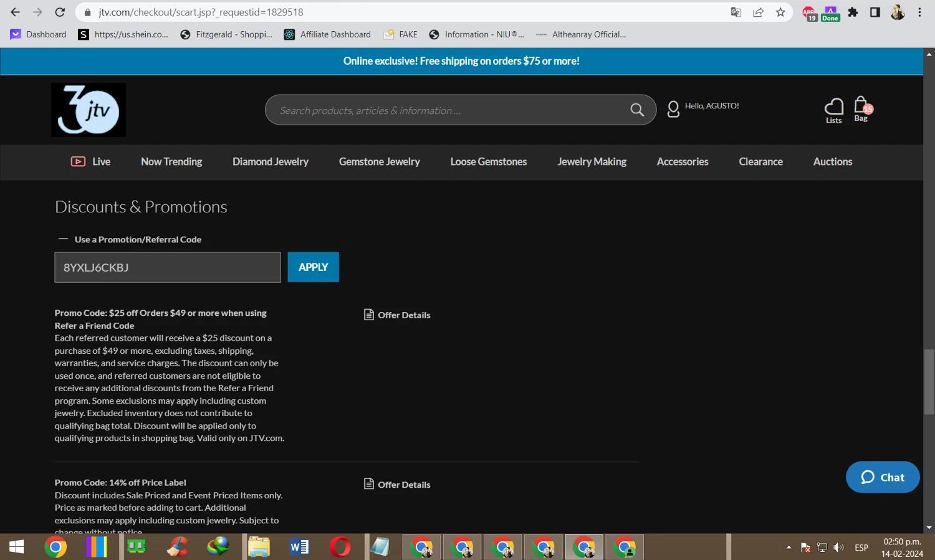Open Now Trending menu
935x560 pixels.
pos(171,161)
